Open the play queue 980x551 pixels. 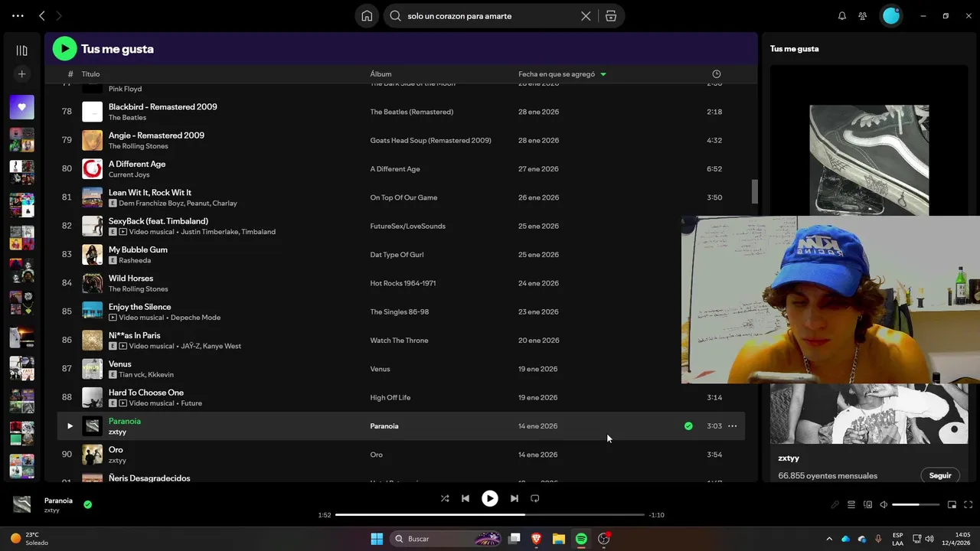click(851, 505)
